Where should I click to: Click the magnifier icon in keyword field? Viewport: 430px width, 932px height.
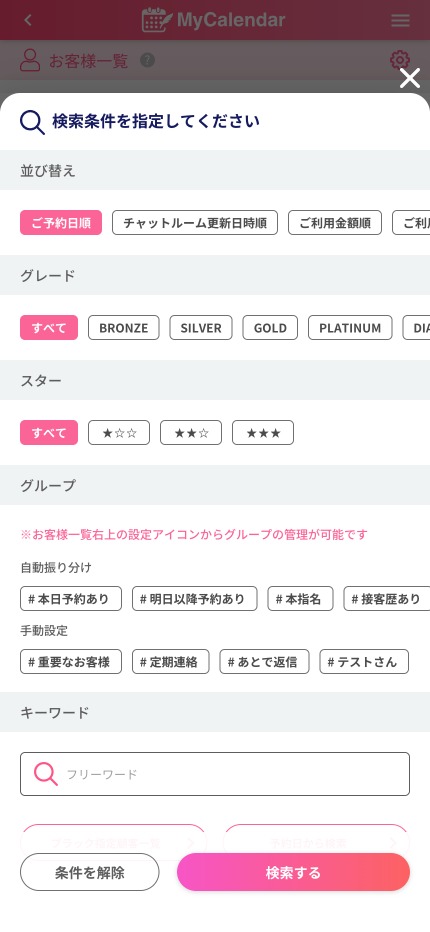point(45,774)
